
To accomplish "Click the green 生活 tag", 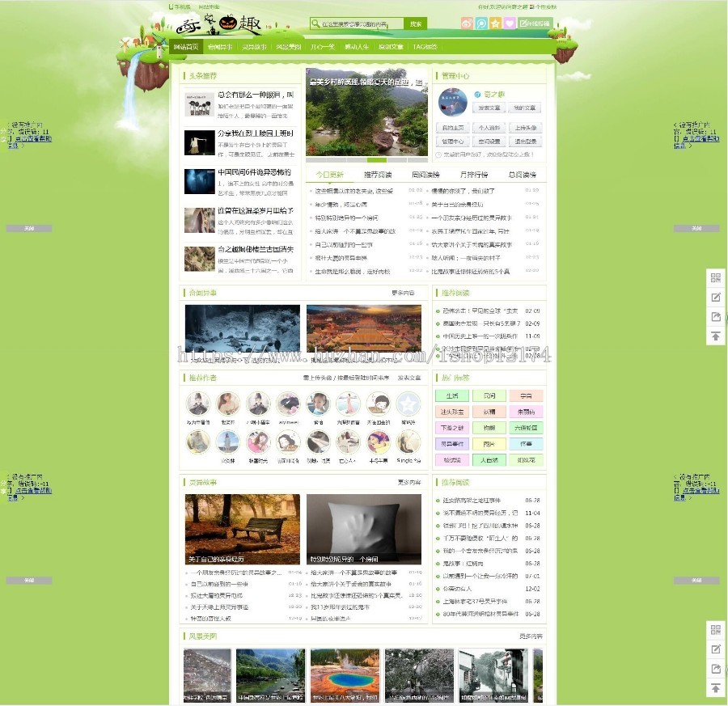I will click(451, 396).
